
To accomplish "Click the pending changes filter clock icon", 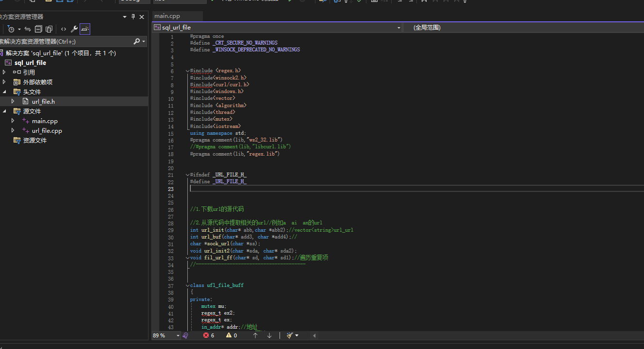I will [x=11, y=29].
